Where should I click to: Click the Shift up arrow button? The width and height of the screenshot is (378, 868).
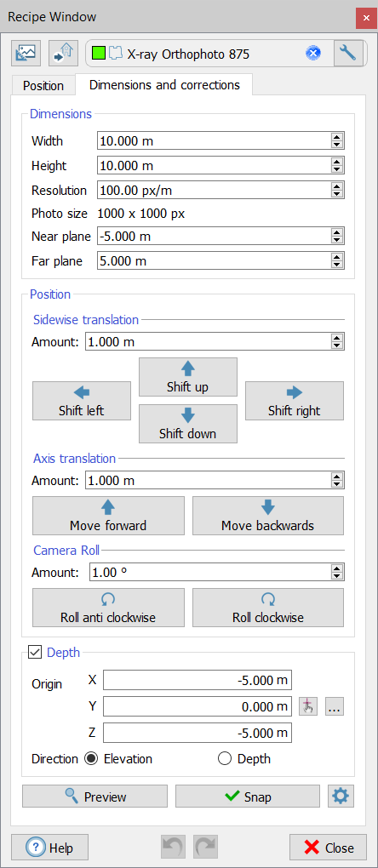[187, 377]
